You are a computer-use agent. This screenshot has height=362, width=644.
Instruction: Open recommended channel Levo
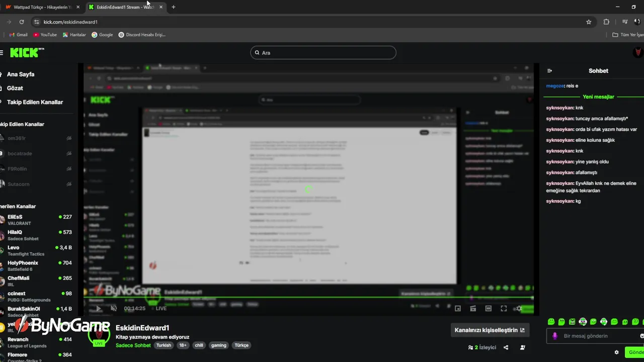pyautogui.click(x=36, y=250)
